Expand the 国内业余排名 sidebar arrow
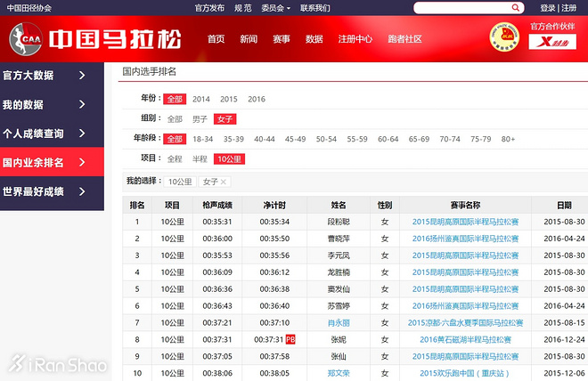Image resolution: width=588 pixels, height=381 pixels. point(82,162)
